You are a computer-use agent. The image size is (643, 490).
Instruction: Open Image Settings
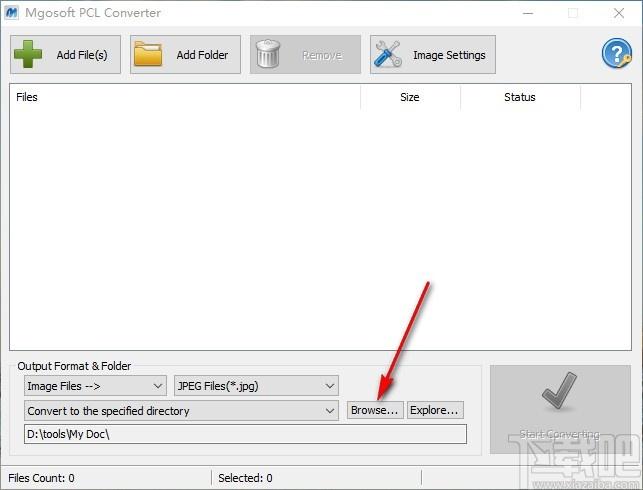[433, 55]
